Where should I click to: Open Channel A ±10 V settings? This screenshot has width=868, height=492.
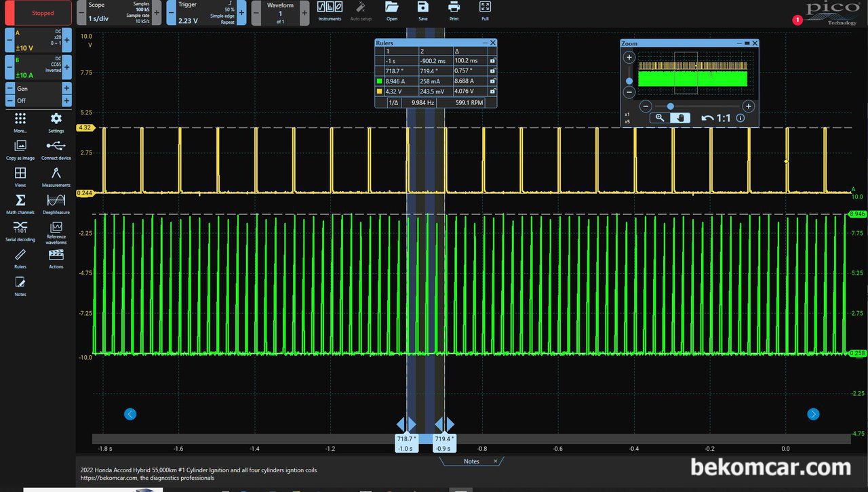[x=39, y=41]
